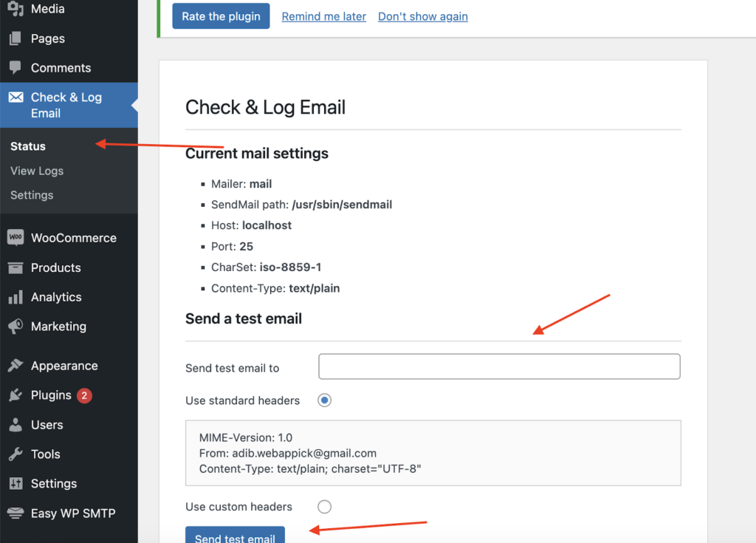Open the Media library icon
The image size is (756, 543).
point(17,9)
